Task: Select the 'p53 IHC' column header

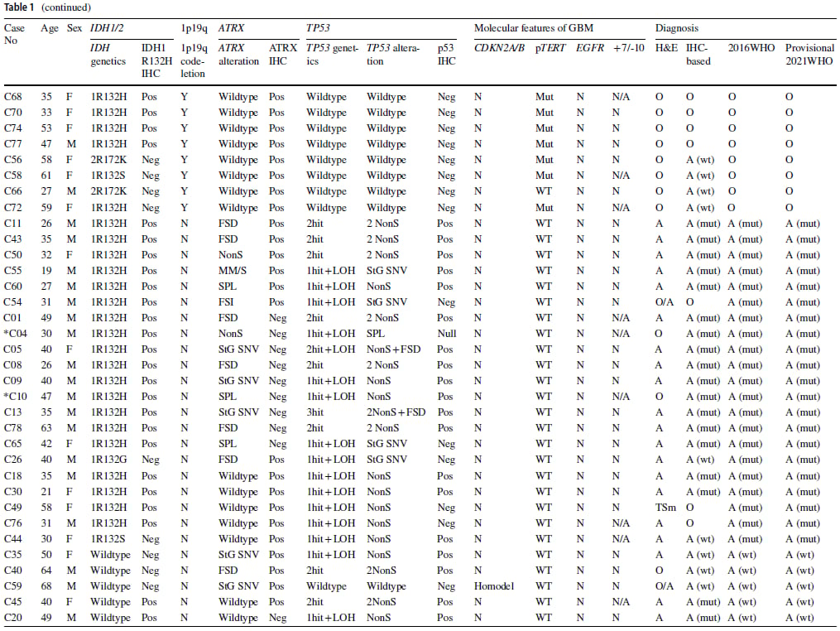Action: pyautogui.click(x=446, y=55)
